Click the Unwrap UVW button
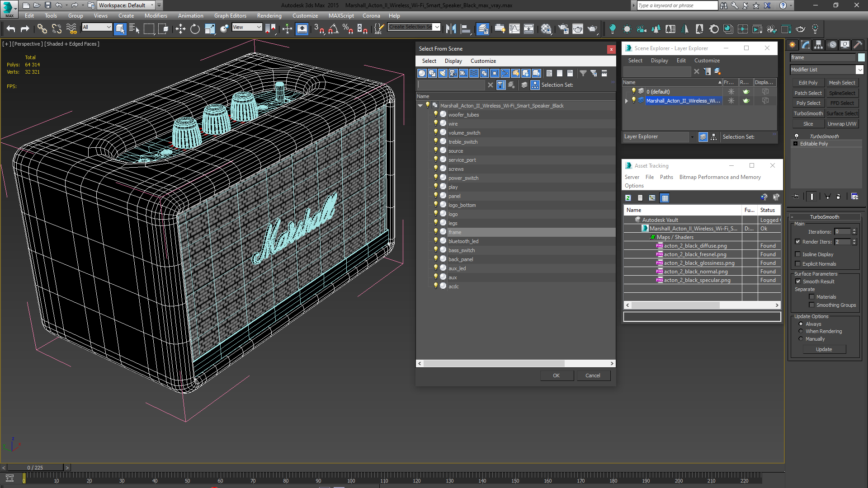The width and height of the screenshot is (868, 488). coord(842,124)
